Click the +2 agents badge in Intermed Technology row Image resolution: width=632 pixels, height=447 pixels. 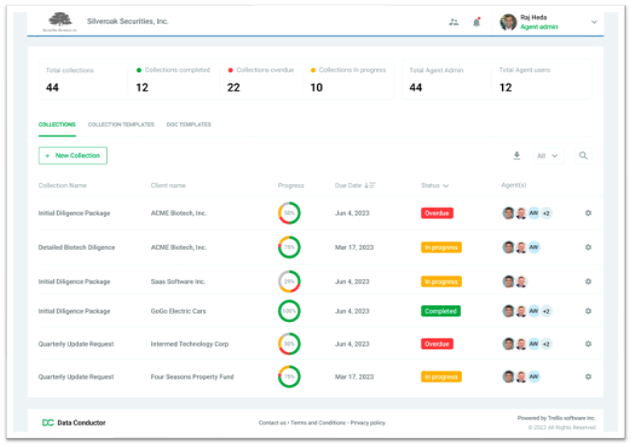click(546, 344)
